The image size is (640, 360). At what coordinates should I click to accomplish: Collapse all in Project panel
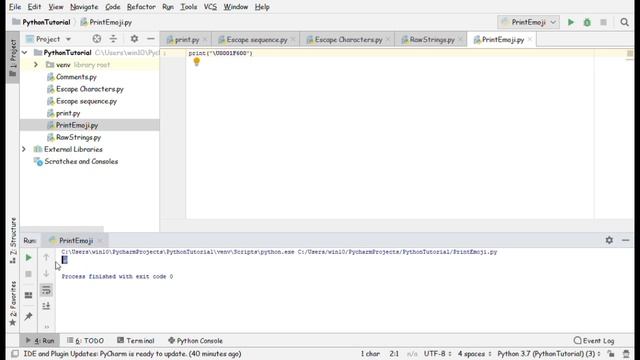(113, 39)
